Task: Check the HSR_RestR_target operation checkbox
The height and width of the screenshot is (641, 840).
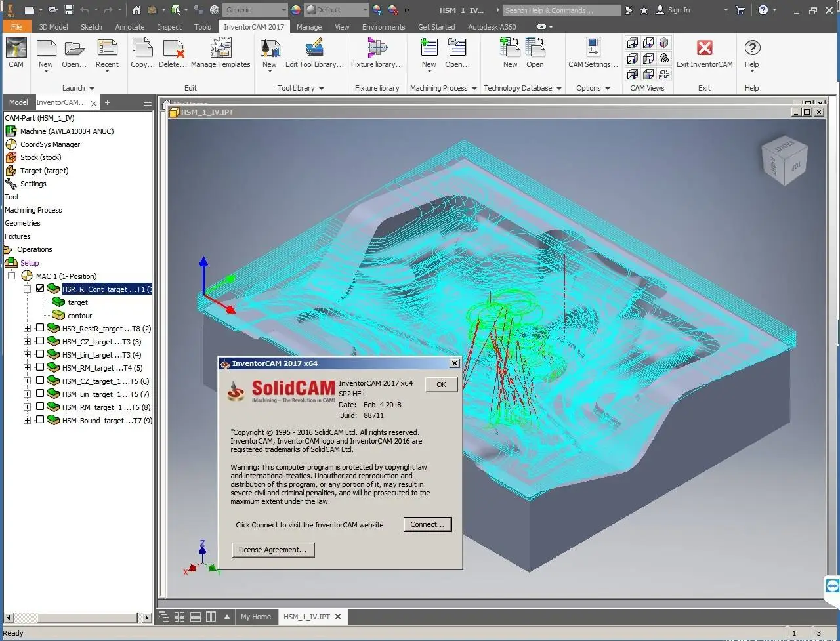Action: click(x=40, y=327)
